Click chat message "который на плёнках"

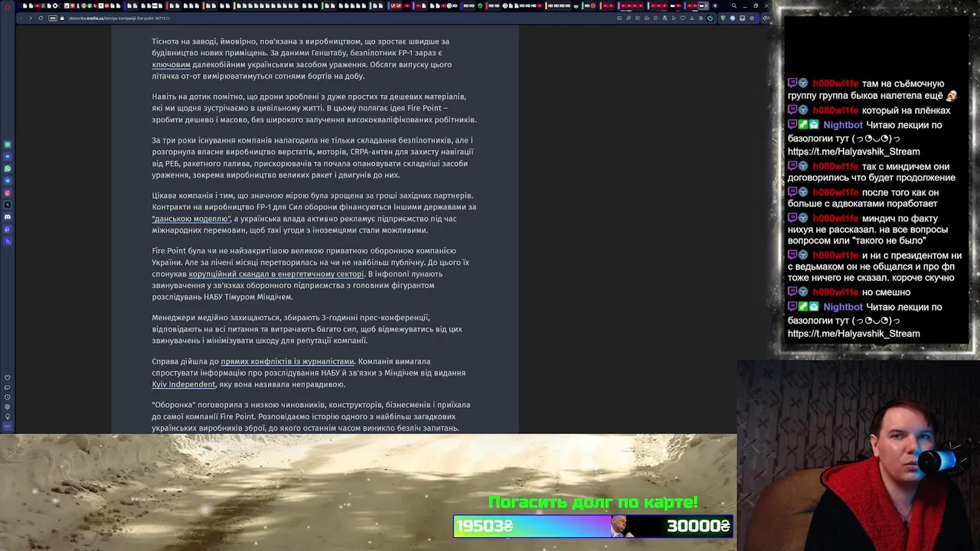coord(906,111)
